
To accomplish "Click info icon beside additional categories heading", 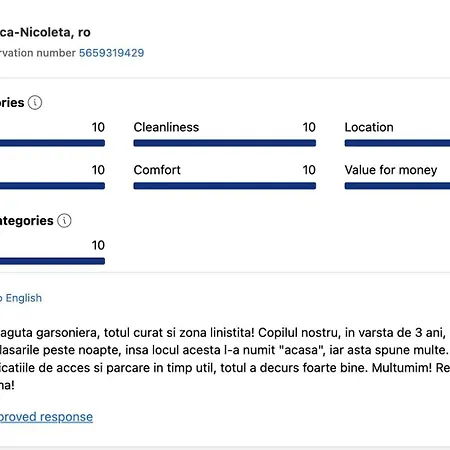I will click(x=64, y=220).
